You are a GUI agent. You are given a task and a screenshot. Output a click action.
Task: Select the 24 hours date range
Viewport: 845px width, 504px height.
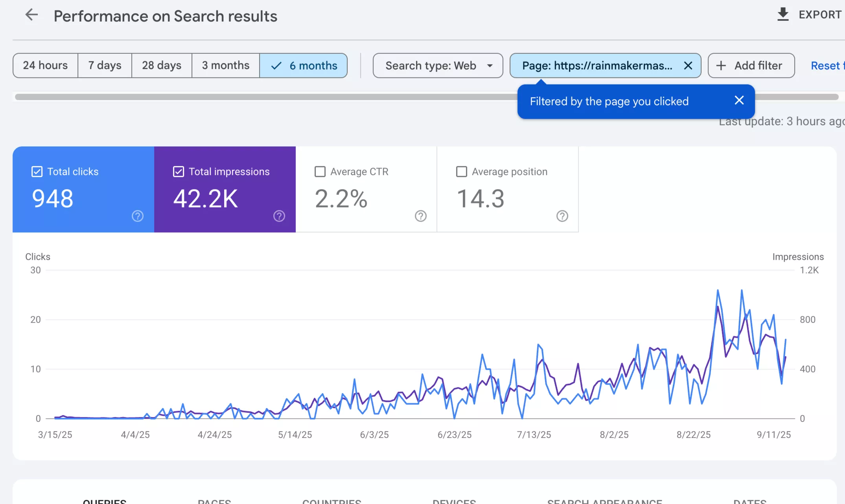pos(44,65)
